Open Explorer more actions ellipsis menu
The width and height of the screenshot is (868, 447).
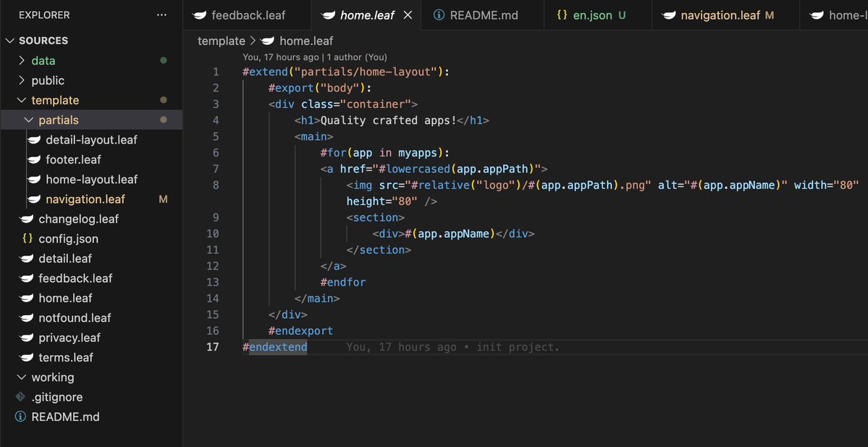click(161, 15)
